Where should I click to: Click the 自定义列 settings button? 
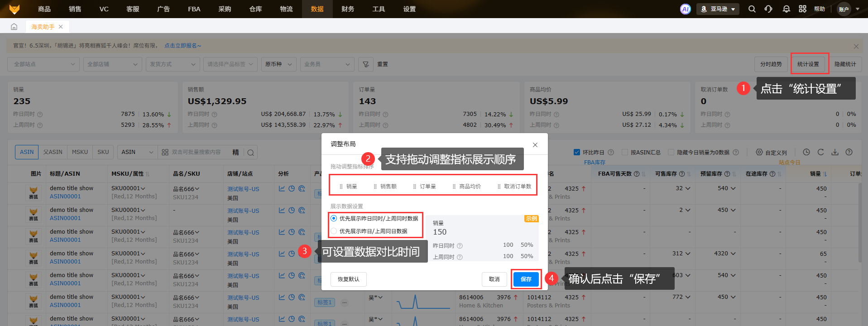772,153
